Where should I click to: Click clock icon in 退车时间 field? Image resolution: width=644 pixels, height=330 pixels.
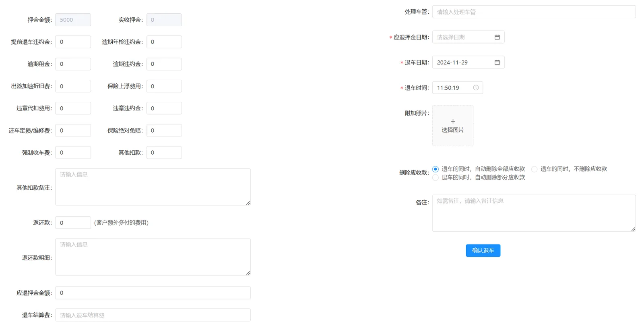tap(476, 88)
